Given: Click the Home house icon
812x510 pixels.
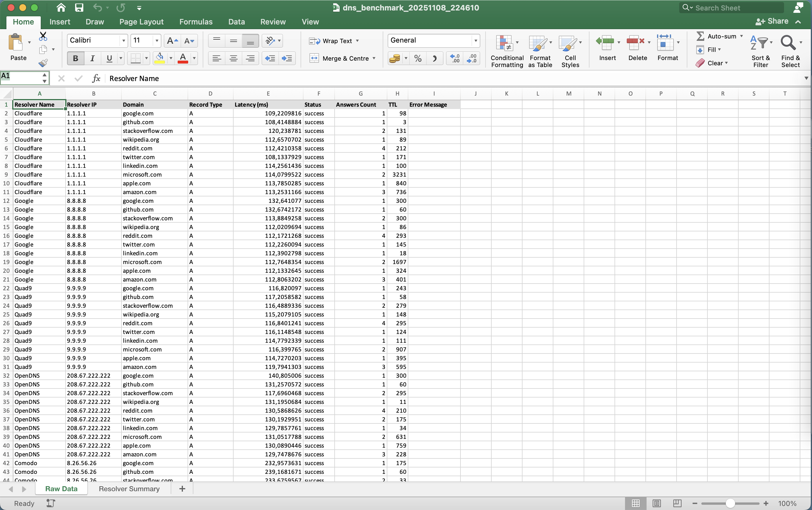Looking at the screenshot, I should pos(61,7).
